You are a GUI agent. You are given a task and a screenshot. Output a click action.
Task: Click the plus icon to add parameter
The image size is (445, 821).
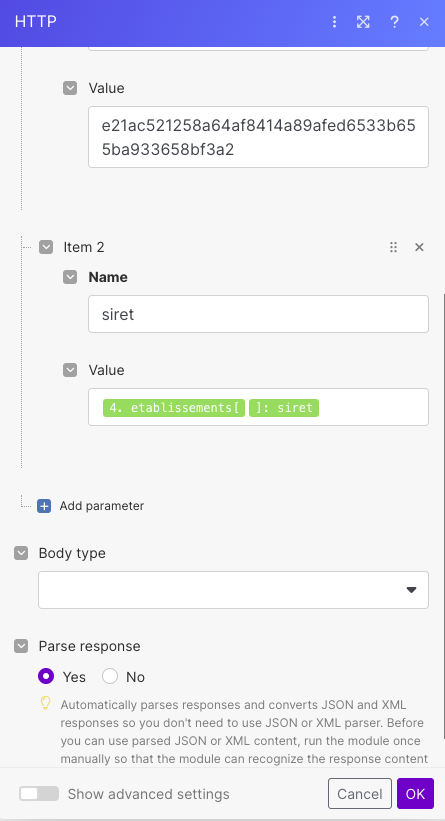click(x=44, y=506)
